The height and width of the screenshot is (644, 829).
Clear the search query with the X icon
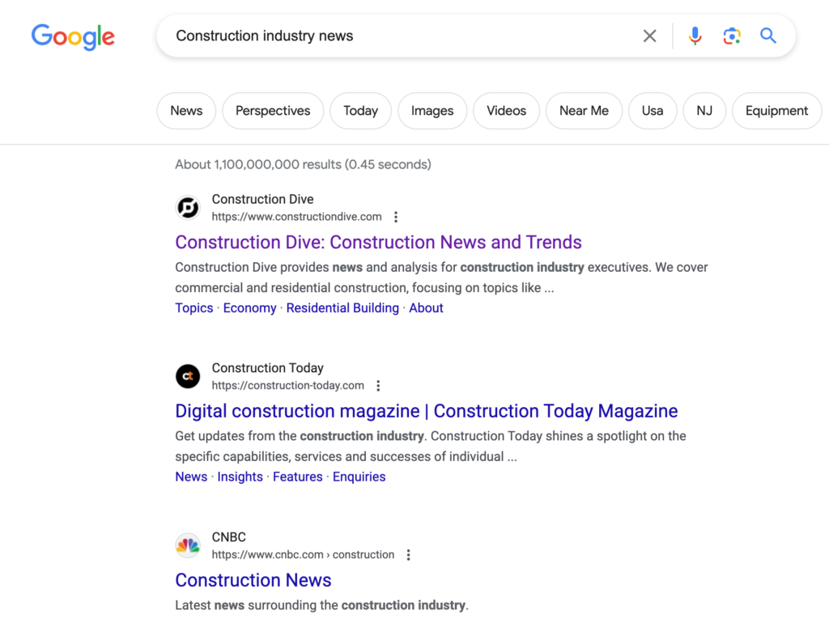[649, 36]
